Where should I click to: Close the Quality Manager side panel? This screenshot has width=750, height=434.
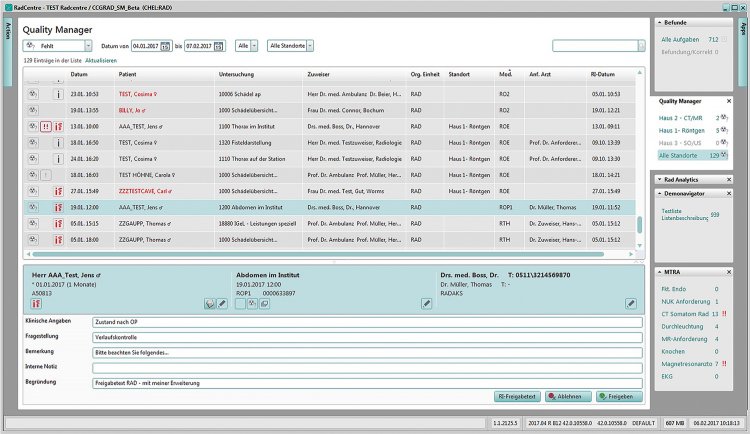pyautogui.click(x=728, y=101)
